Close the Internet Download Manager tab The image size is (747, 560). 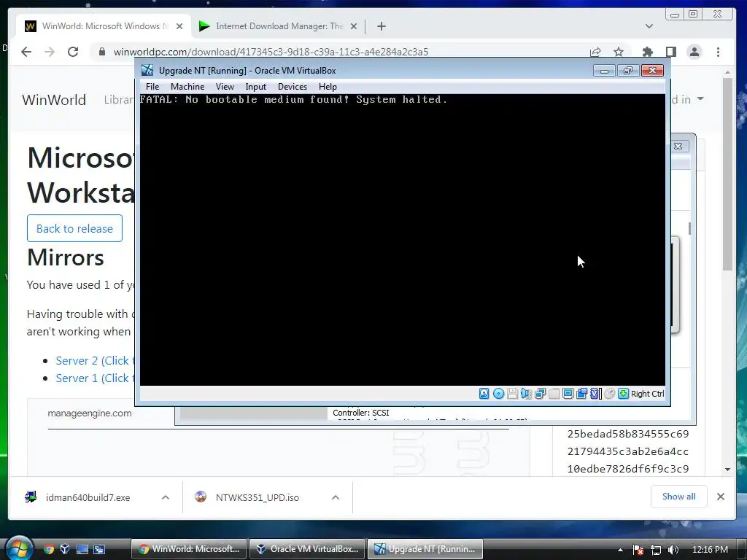354,26
